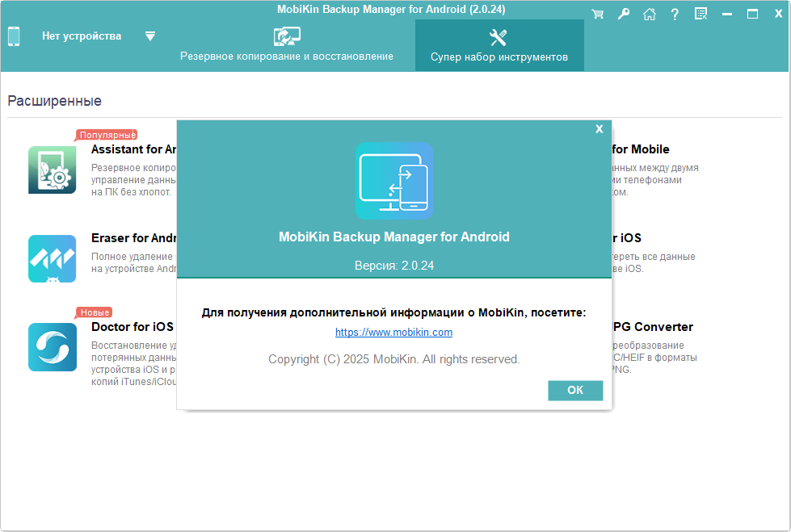Confirm the about dialog with OK
The width and height of the screenshot is (791, 532).
click(x=575, y=390)
